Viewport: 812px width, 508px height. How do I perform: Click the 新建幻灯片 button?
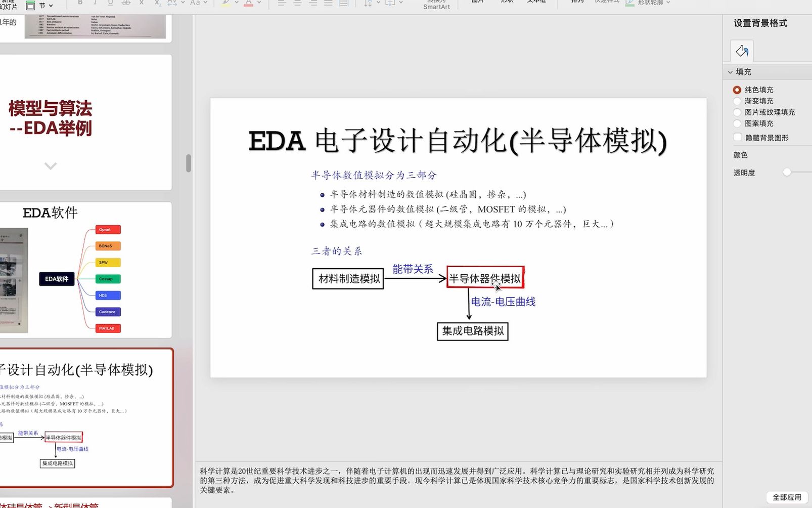click(8, 5)
